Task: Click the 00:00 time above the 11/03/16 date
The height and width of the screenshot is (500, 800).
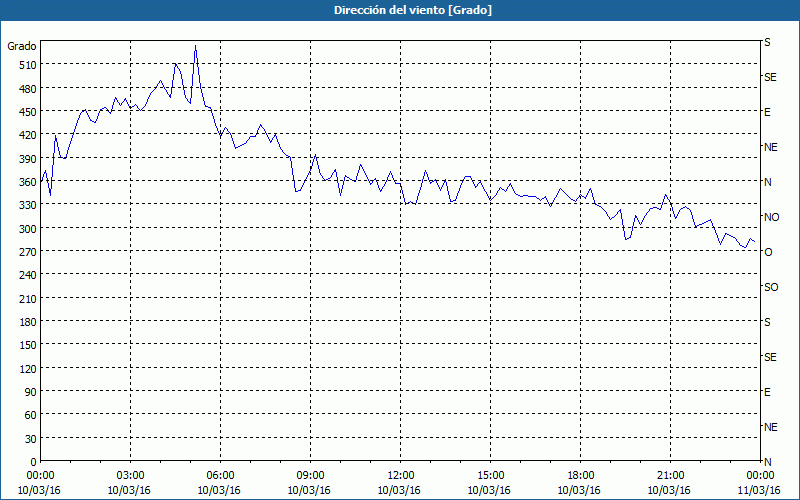Action: [x=760, y=476]
